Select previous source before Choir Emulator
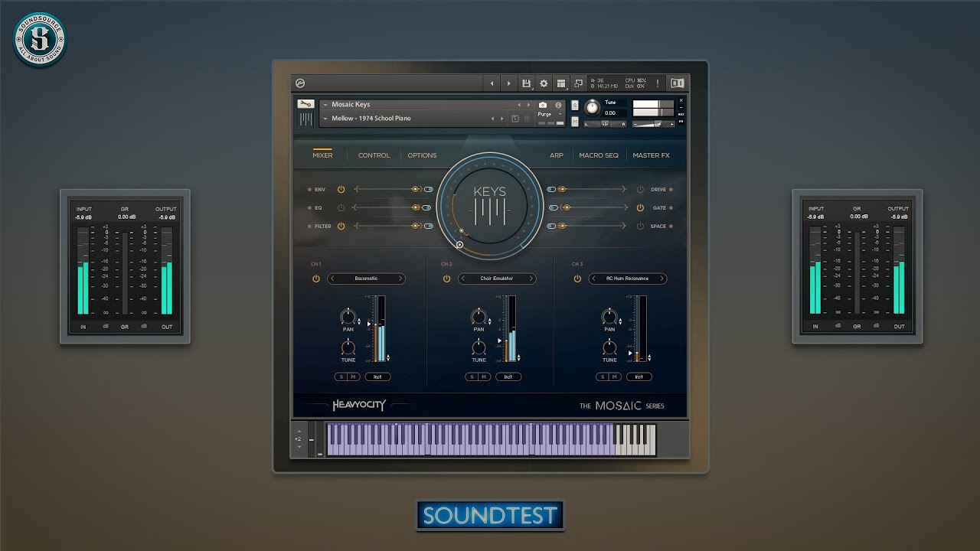This screenshot has height=551, width=980. click(x=463, y=279)
